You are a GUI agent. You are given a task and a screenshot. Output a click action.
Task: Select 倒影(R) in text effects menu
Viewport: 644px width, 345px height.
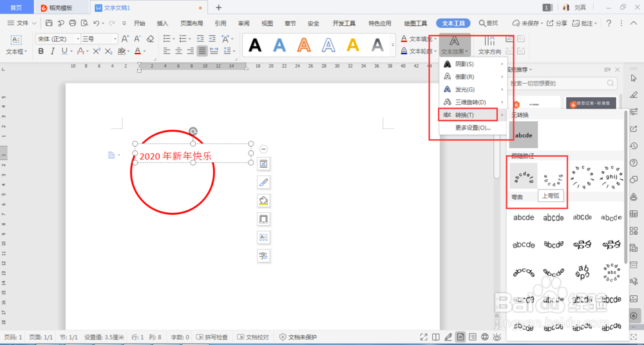click(x=473, y=77)
